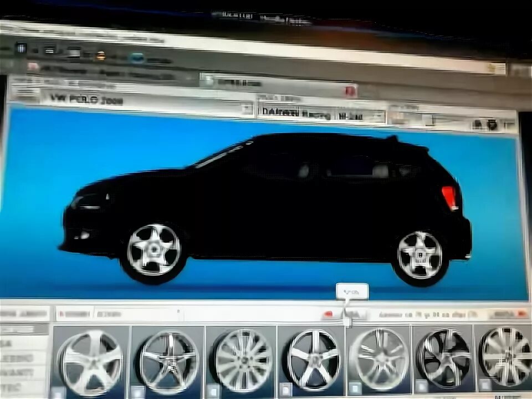
Task: Click the red button left of the slider
Action: (328, 315)
